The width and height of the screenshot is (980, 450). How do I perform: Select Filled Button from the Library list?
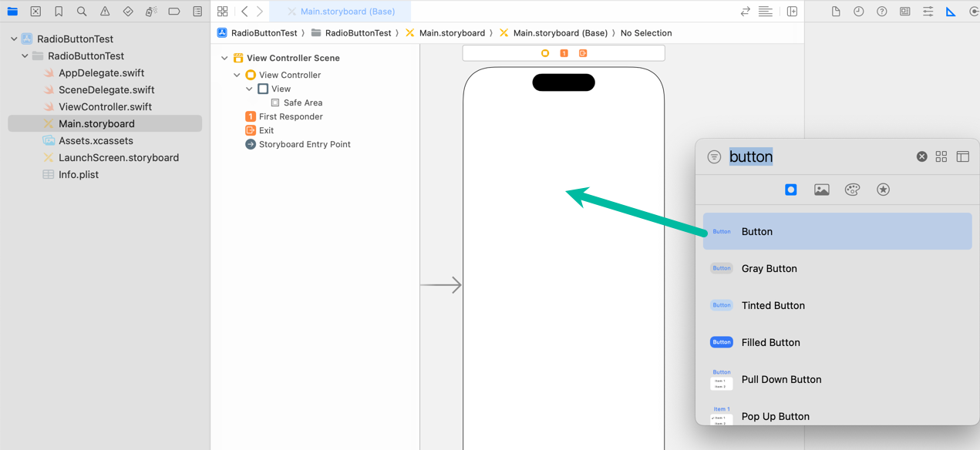pyautogui.click(x=770, y=342)
